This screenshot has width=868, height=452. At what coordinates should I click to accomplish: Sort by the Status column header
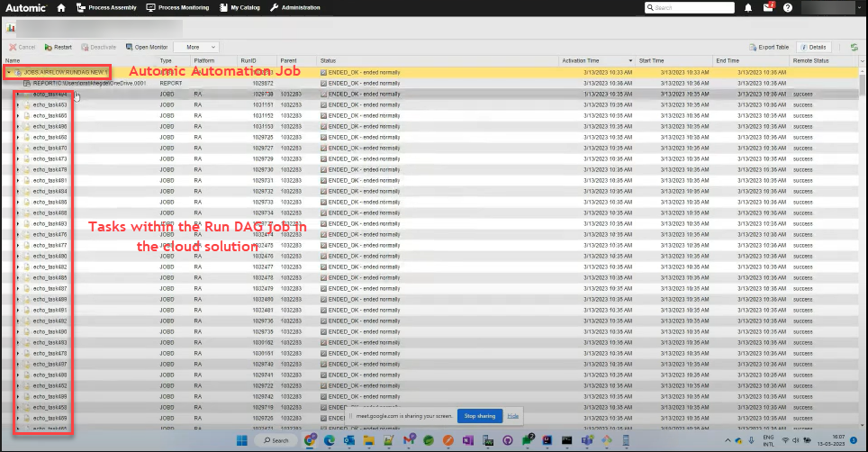(329, 61)
